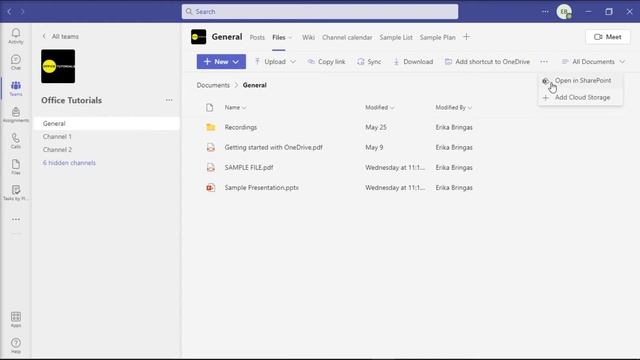Open Files tab dropdown chevron
Viewport: 640px width, 360px height.
(290, 38)
